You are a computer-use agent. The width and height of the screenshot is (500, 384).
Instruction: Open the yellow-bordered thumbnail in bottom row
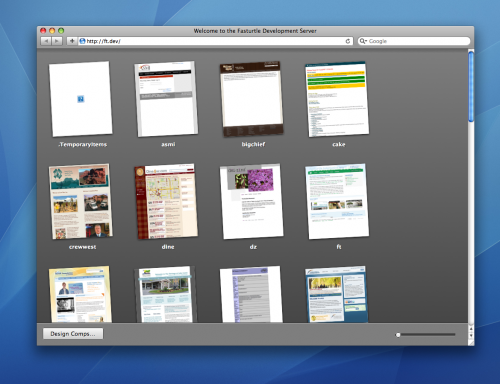point(81,294)
